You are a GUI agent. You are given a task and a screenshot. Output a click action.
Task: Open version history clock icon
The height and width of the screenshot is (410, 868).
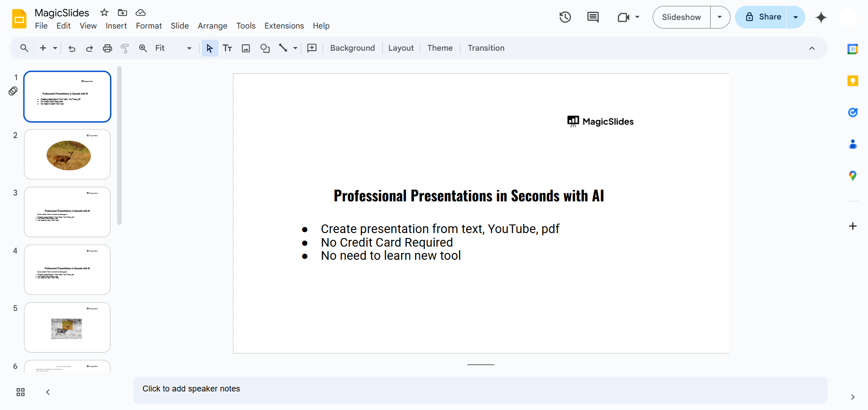tap(565, 17)
